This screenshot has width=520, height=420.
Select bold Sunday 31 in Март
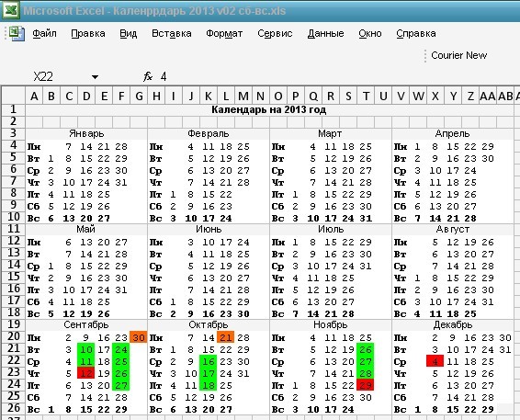coord(366,218)
